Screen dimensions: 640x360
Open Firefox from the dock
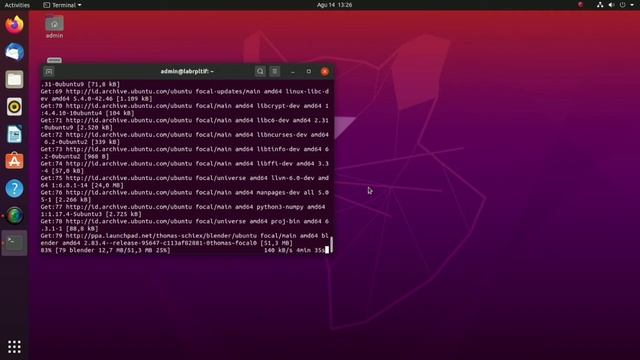(x=14, y=24)
